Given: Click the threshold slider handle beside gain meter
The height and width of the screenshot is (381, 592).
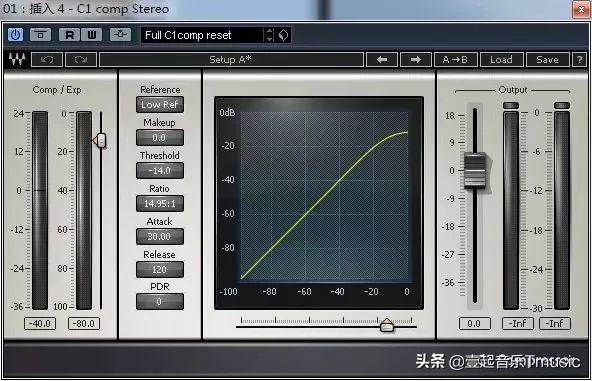Looking at the screenshot, I should (100, 140).
